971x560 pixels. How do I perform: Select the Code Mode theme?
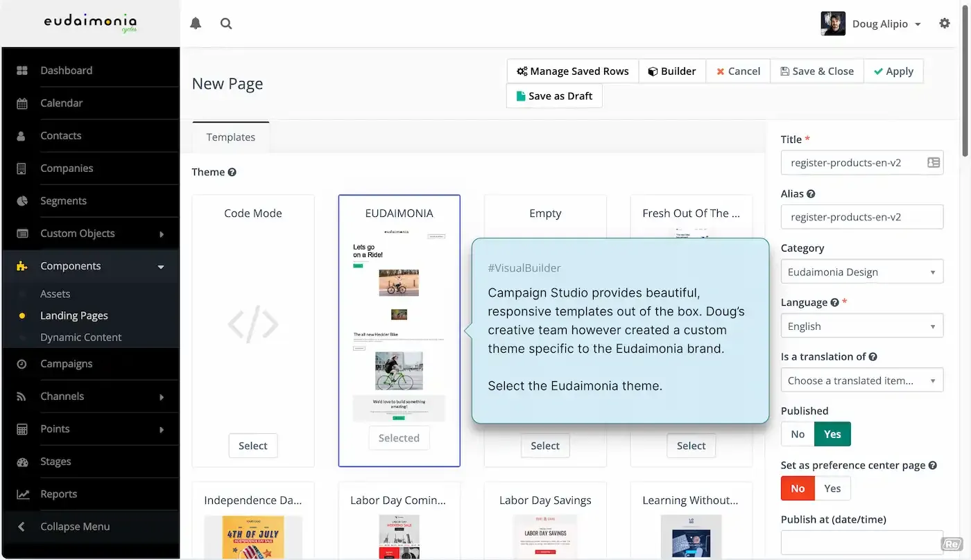253,446
